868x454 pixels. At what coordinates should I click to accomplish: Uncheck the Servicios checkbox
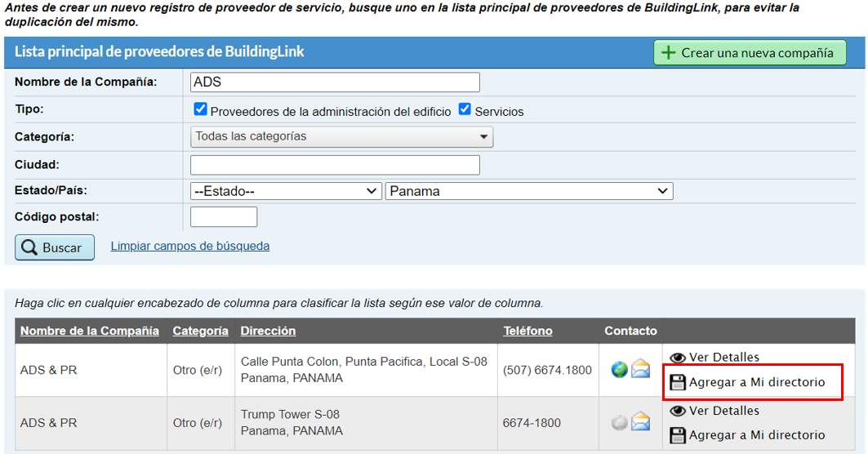click(465, 109)
